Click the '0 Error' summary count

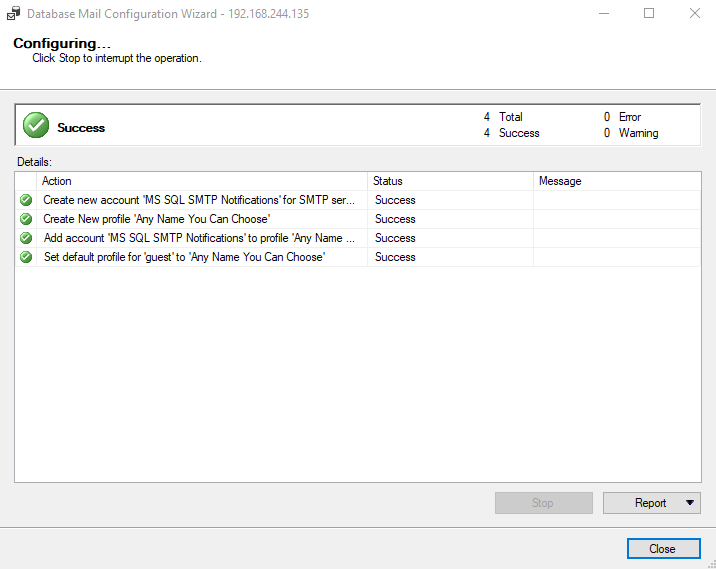pos(622,117)
